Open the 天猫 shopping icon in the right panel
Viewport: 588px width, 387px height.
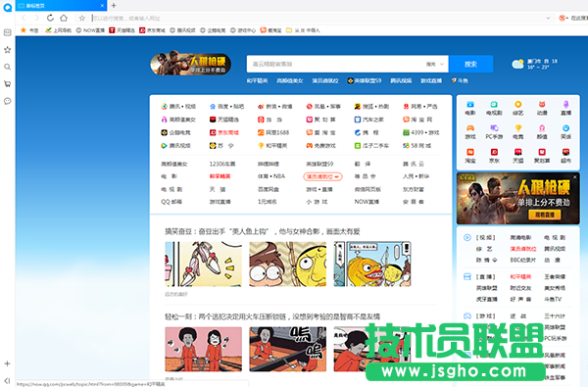click(517, 156)
